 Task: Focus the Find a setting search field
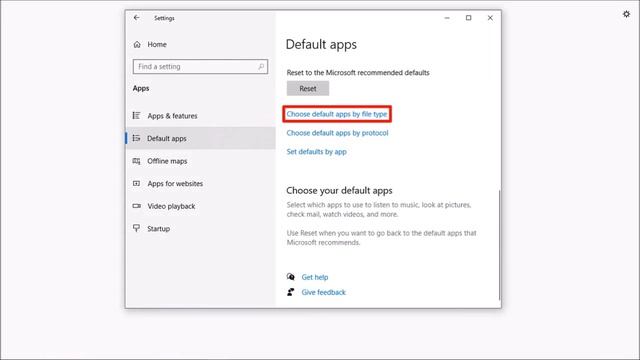tap(200, 67)
